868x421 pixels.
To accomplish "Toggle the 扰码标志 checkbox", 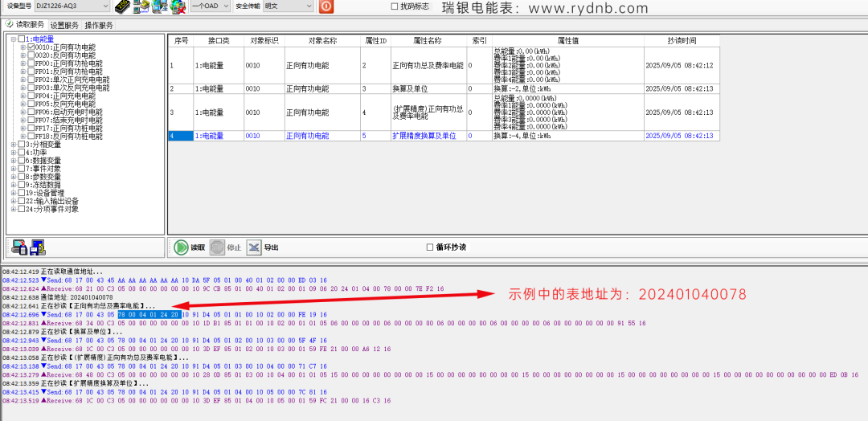I will pyautogui.click(x=395, y=6).
